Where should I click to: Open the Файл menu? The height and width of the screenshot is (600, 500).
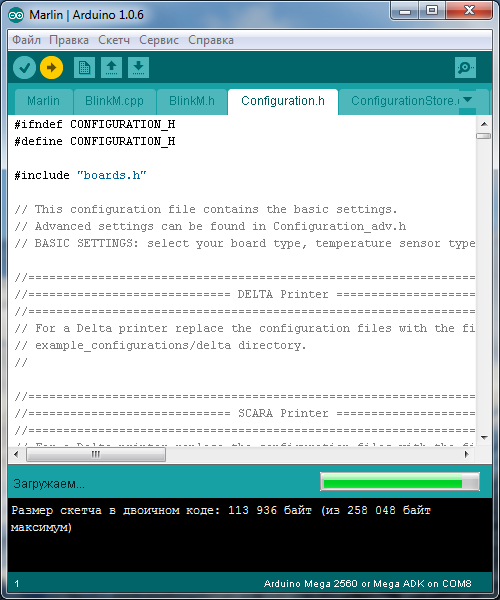point(26,40)
